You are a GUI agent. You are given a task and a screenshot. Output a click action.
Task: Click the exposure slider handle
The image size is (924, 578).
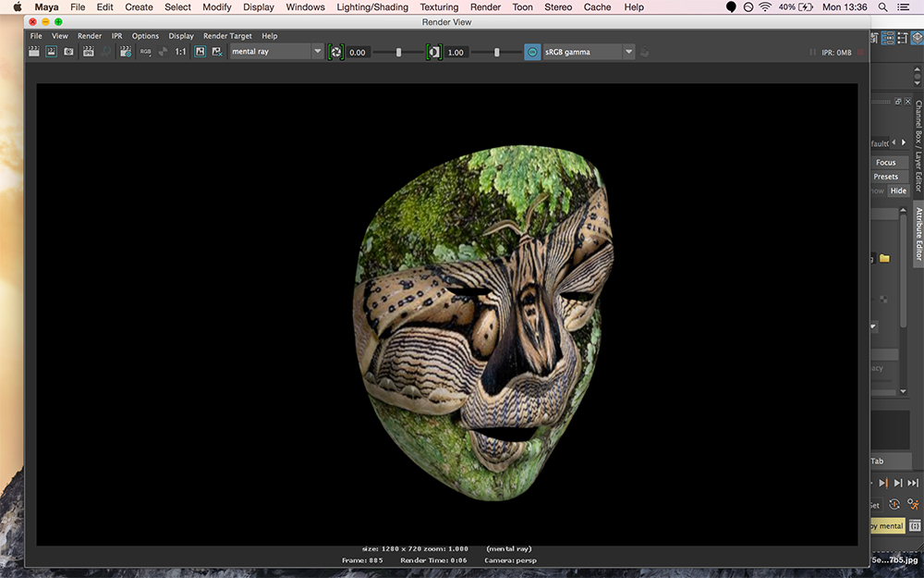tap(399, 53)
